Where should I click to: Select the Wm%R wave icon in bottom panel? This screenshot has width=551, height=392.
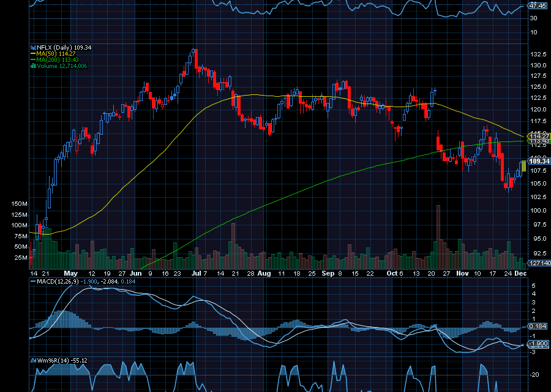pyautogui.click(x=34, y=361)
